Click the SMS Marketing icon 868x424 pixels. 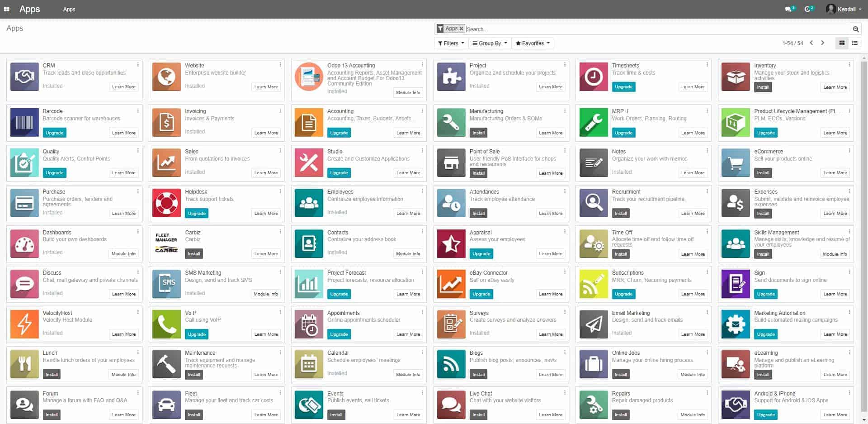click(x=167, y=284)
